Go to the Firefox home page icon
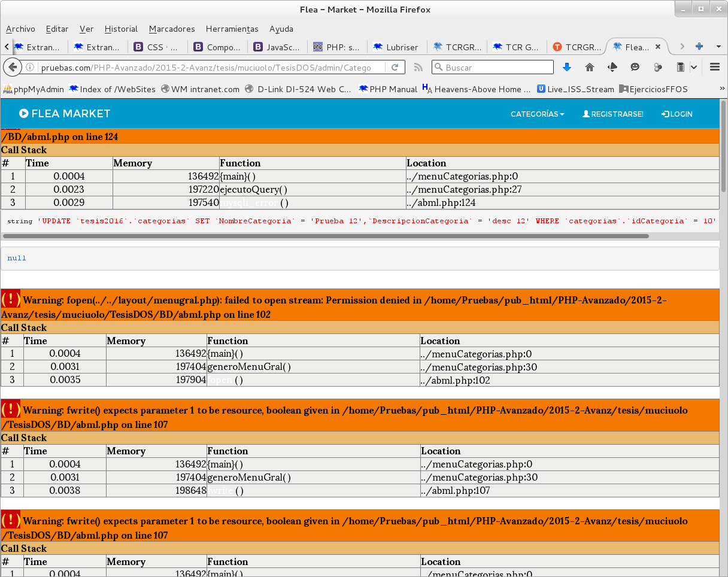The image size is (728, 577). coord(590,67)
